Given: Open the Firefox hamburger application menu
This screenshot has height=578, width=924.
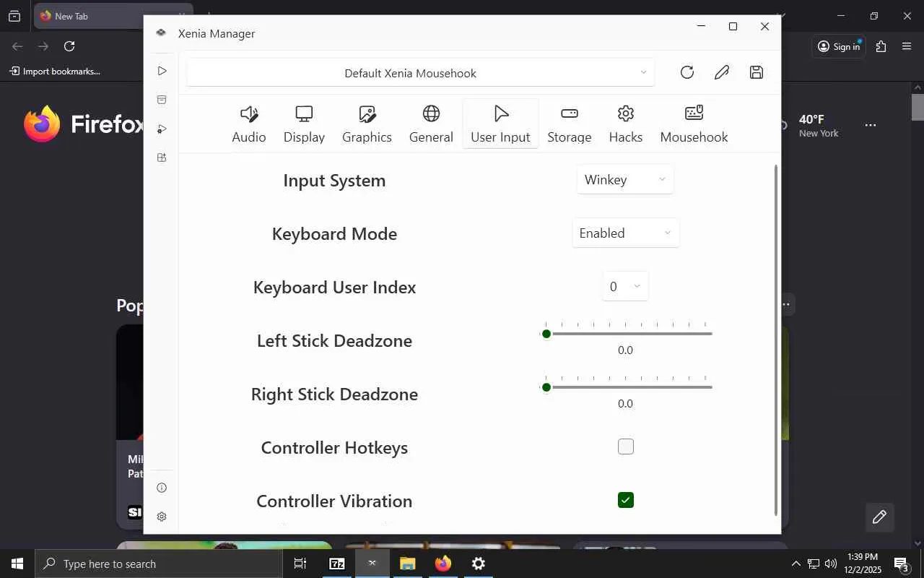Looking at the screenshot, I should 907,46.
